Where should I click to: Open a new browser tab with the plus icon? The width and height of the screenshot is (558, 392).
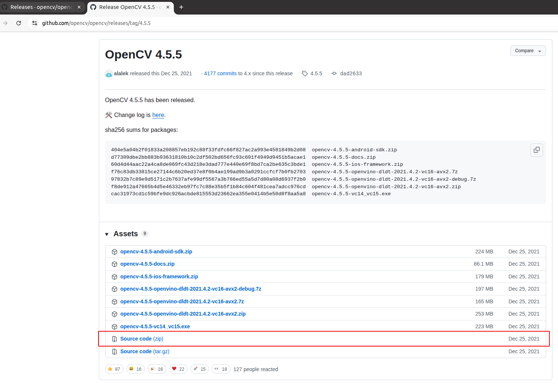pyautogui.click(x=181, y=7)
